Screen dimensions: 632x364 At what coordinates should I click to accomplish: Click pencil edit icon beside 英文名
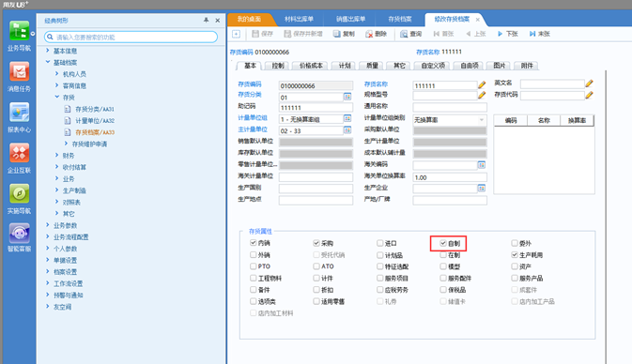(590, 83)
